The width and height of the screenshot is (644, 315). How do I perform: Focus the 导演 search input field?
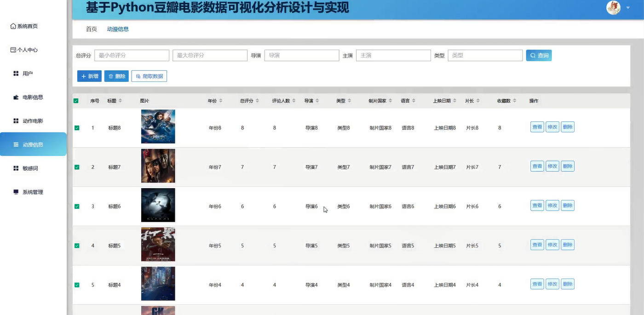(x=302, y=55)
